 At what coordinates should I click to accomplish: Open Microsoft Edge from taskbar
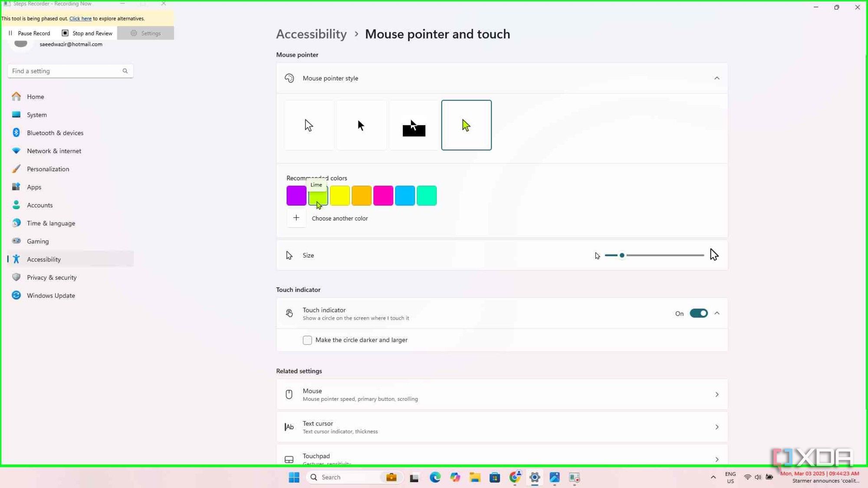(435, 477)
